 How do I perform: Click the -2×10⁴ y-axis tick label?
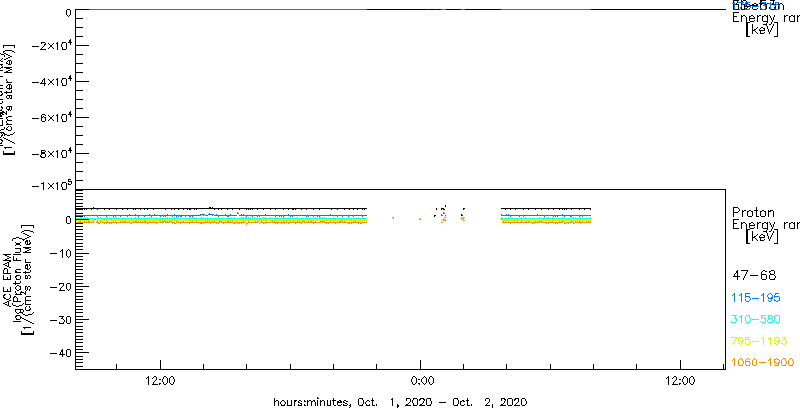(x=51, y=46)
